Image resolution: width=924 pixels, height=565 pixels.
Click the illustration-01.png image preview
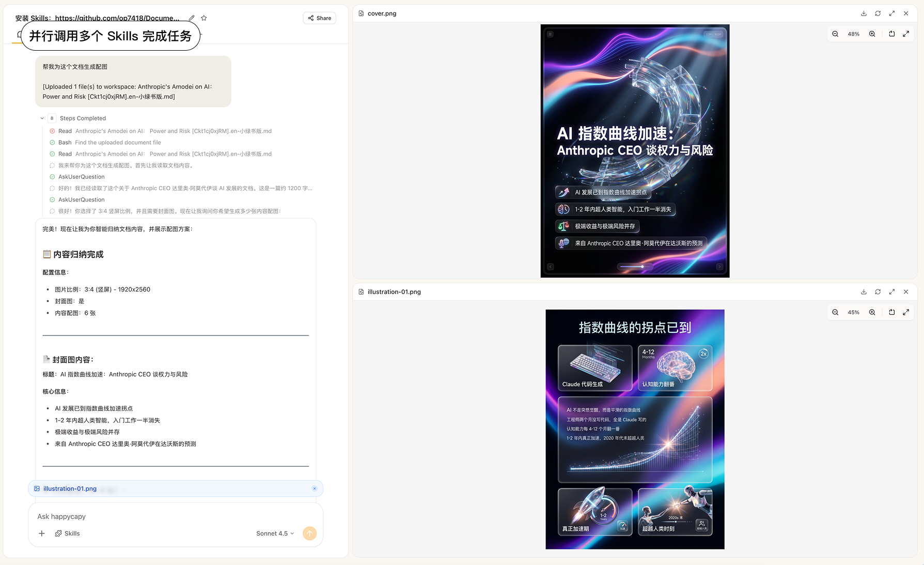pos(635,429)
